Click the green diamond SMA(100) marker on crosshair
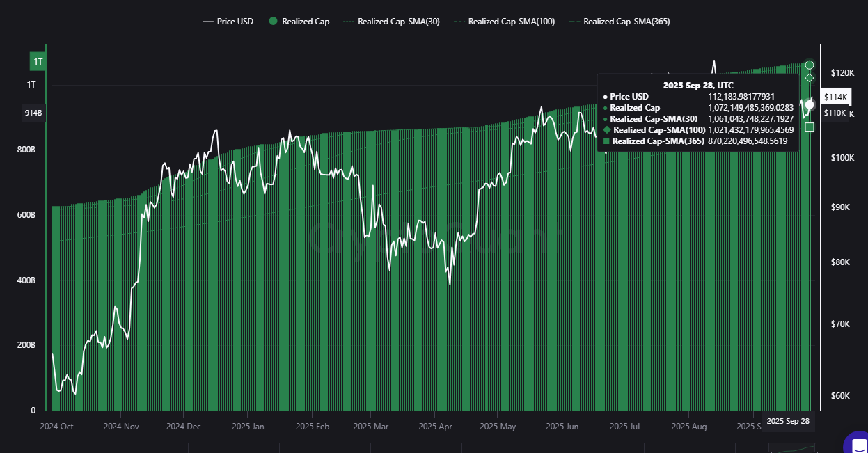The image size is (868, 453). click(x=810, y=77)
